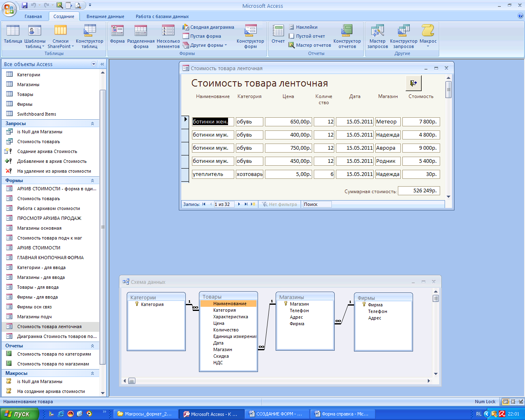The width and height of the screenshot is (525, 420).
Task: Click the Report (Отчет) icon
Action: point(278,34)
